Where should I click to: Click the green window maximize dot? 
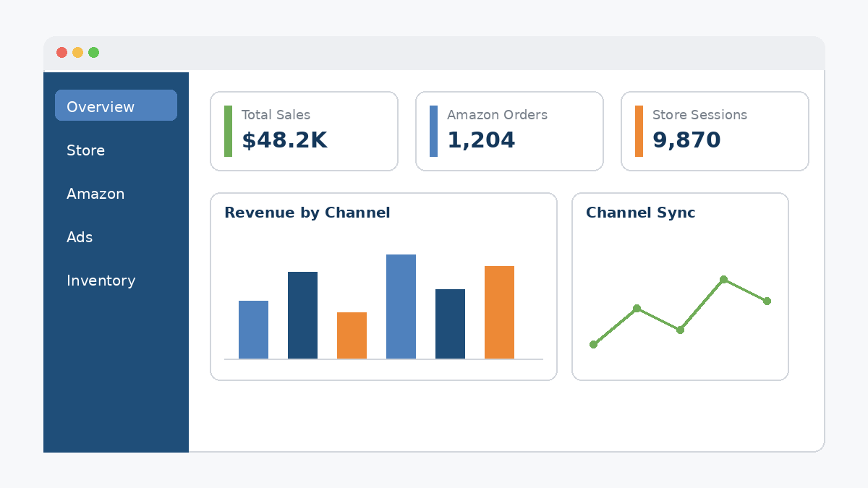pyautogui.click(x=93, y=52)
